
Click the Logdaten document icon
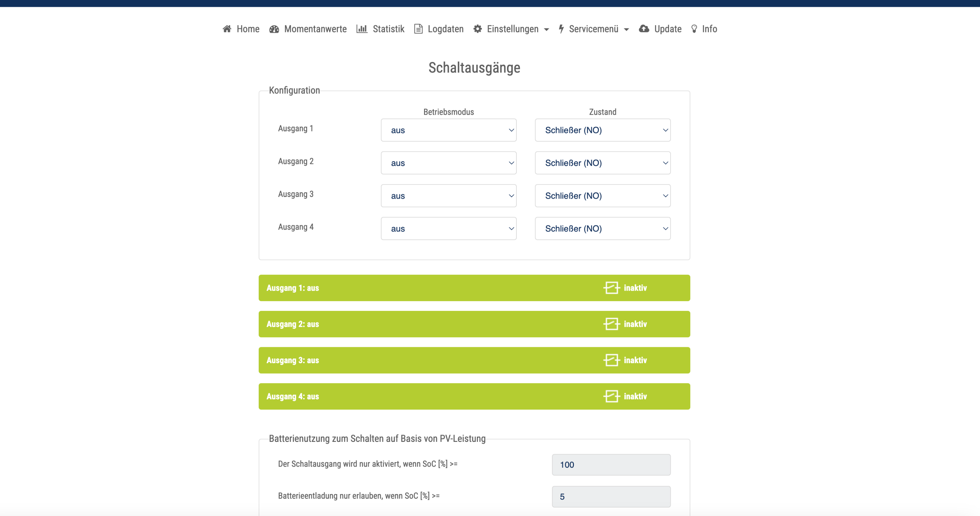click(418, 29)
